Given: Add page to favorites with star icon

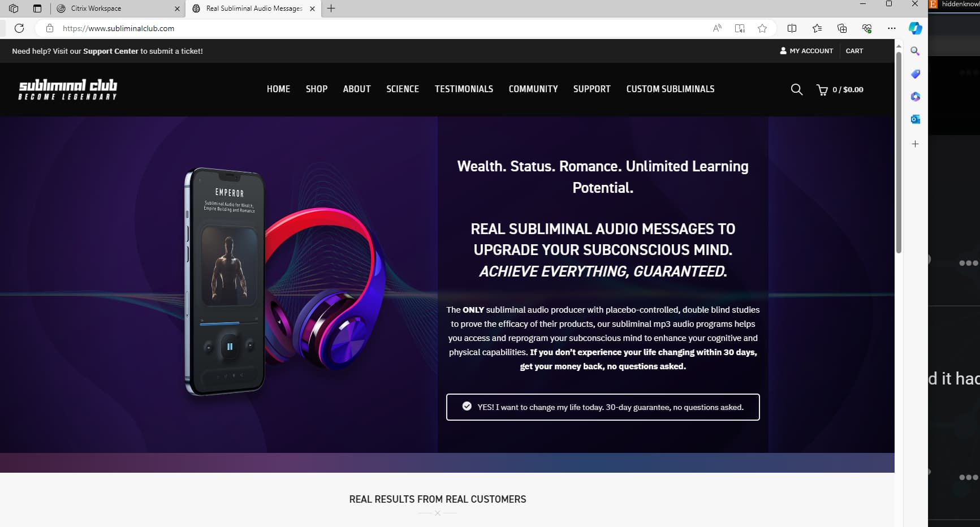Looking at the screenshot, I should click(762, 28).
